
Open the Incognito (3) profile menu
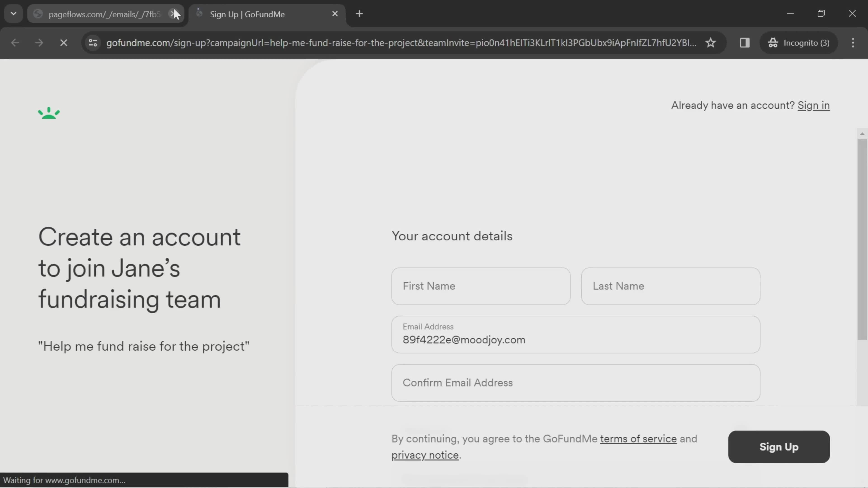point(798,43)
